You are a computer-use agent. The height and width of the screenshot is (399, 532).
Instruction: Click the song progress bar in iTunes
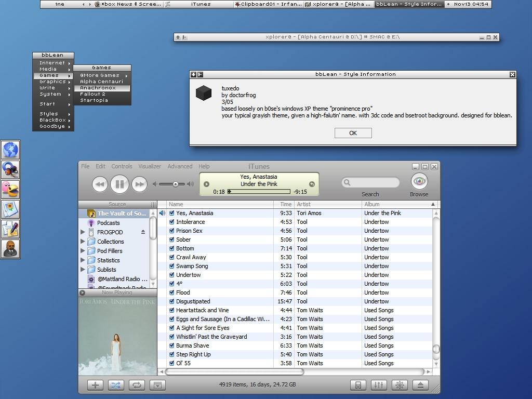[x=259, y=192]
